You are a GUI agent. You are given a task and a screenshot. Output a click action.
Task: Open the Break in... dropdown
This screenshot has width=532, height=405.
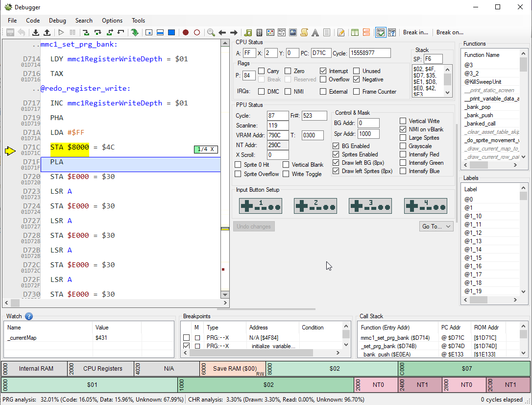415,32
